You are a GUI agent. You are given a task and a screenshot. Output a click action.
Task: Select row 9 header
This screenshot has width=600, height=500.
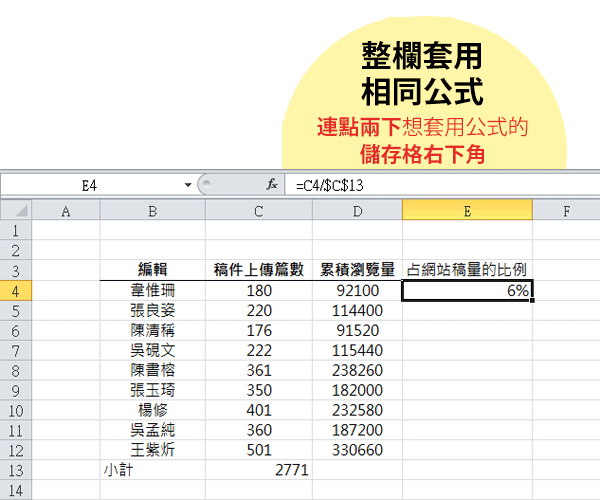pyautogui.click(x=16, y=390)
